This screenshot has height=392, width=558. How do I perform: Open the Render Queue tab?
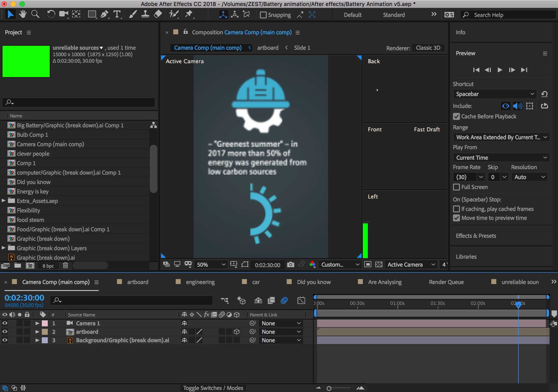point(446,282)
